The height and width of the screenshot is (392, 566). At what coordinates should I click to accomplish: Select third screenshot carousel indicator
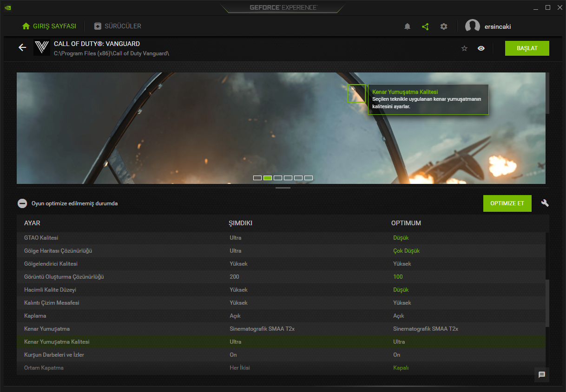(x=278, y=178)
